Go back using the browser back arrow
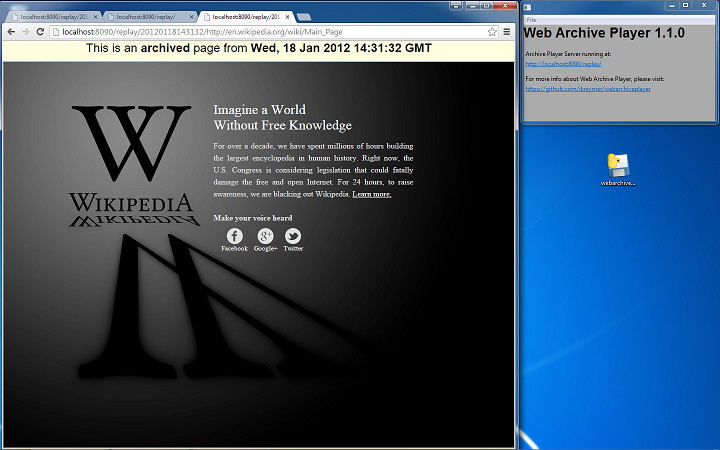 point(11,32)
